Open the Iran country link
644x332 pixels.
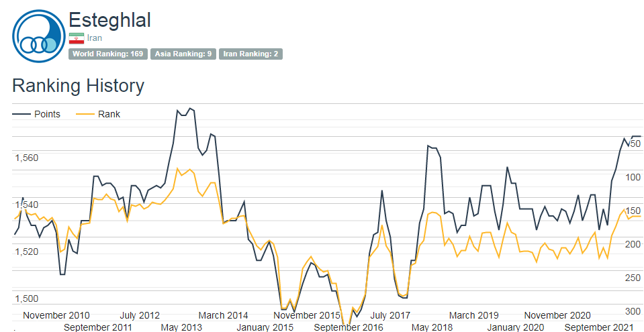click(x=95, y=38)
